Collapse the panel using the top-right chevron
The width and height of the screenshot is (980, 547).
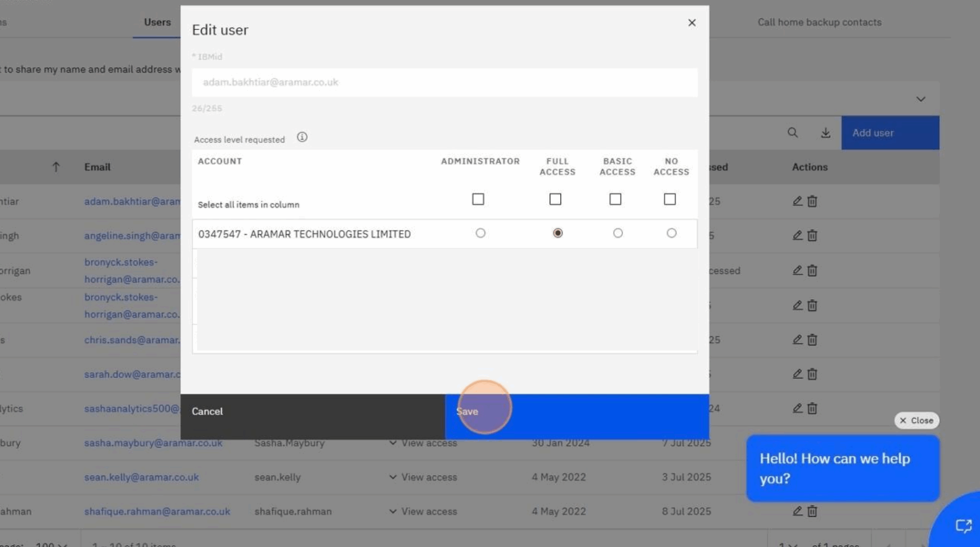(921, 99)
